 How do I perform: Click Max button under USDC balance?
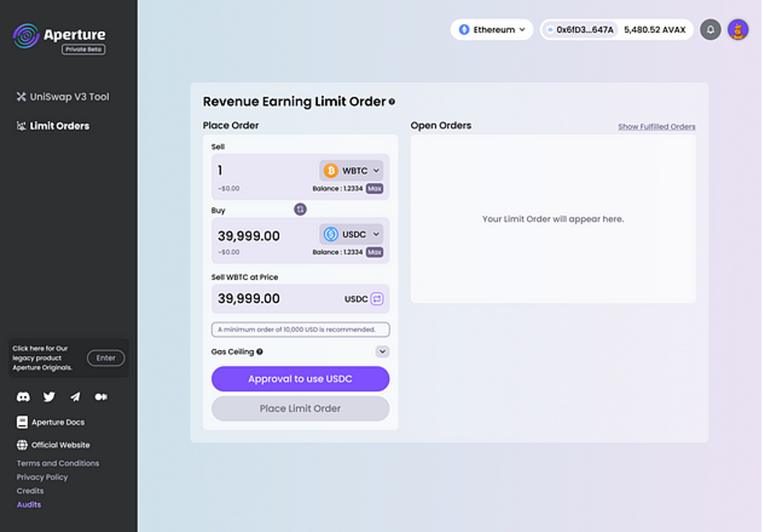click(374, 252)
